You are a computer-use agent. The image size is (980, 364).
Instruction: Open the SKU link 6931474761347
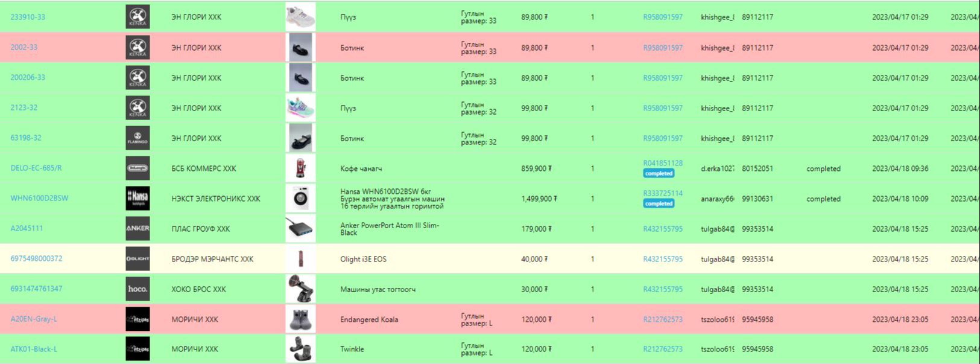(x=36, y=289)
